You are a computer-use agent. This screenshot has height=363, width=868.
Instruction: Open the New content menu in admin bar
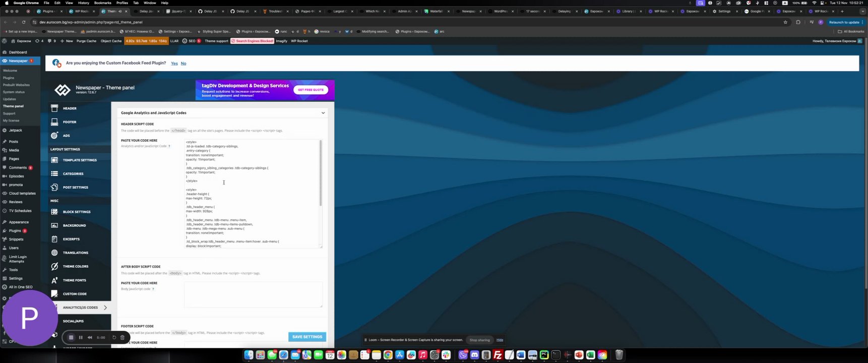[x=67, y=41]
